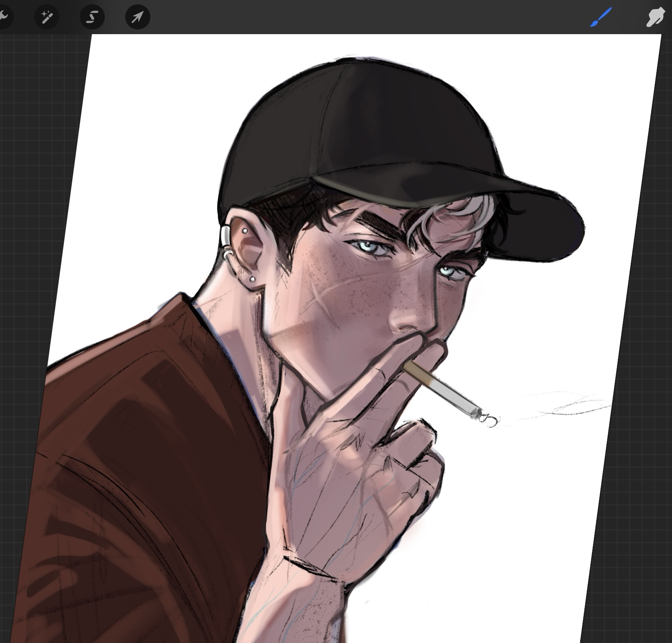
Task: Tap the silver ear cuff on the ear
Action: coord(227,236)
